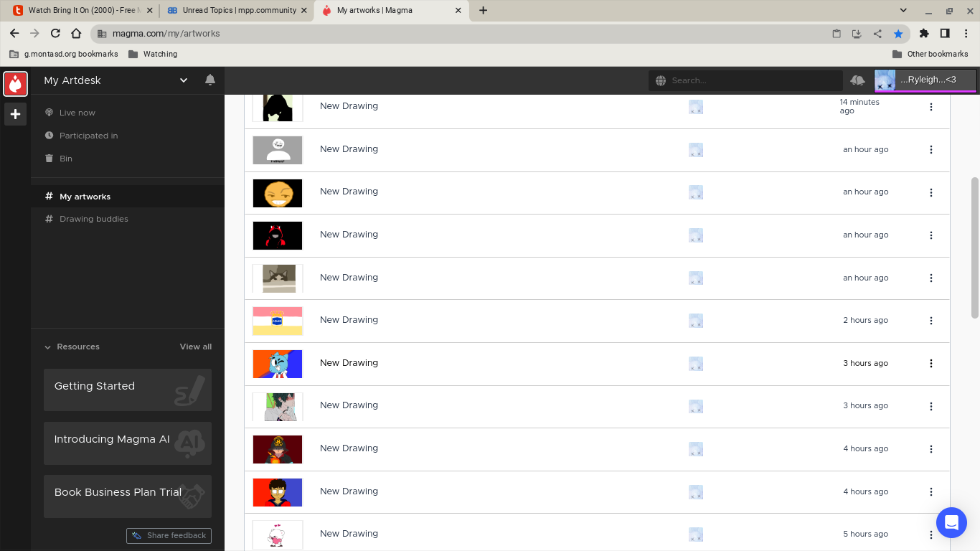Open options menu for orange smiley drawing
Screen dimensions: 980x551
931,192
